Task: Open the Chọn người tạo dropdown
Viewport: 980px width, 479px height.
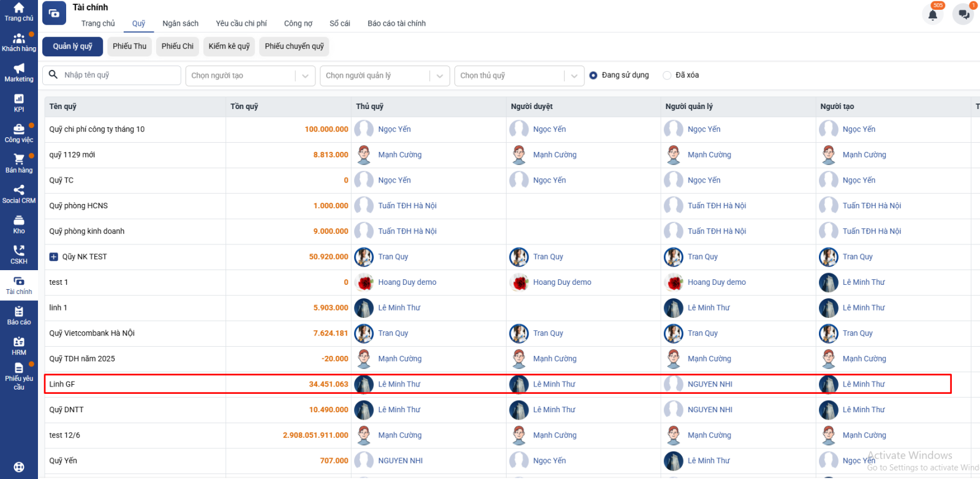Action: tap(250, 76)
